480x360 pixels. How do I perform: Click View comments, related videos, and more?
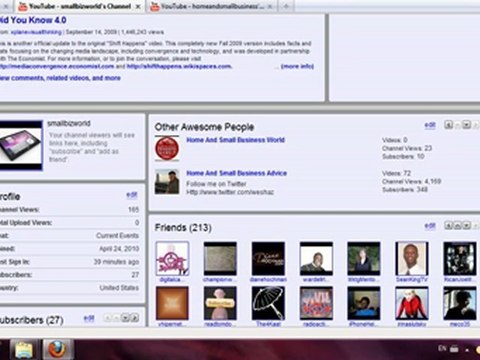point(60,78)
